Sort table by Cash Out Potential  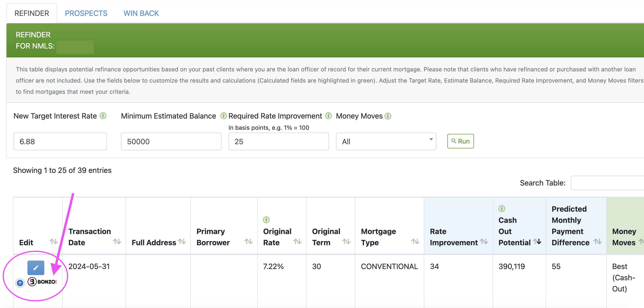coord(537,242)
